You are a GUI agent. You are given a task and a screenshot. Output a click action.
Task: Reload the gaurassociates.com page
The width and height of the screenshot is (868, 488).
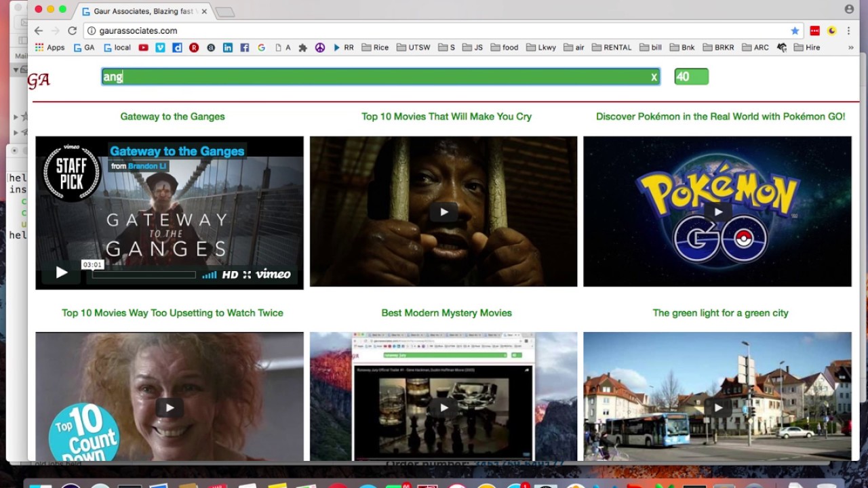pyautogui.click(x=72, y=30)
